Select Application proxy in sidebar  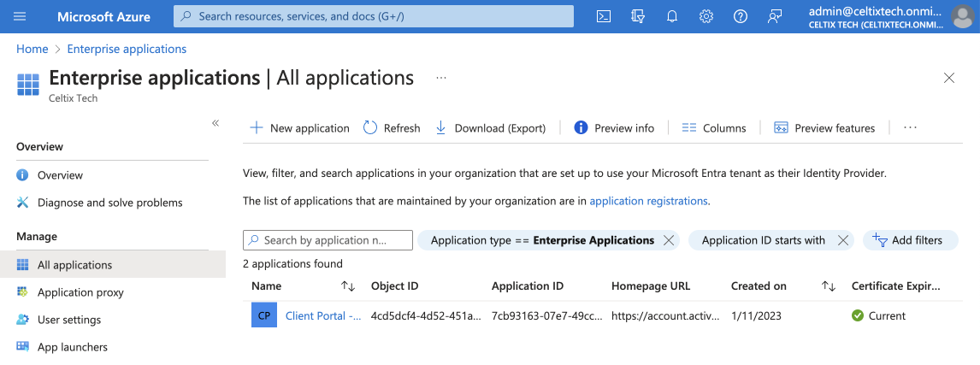(x=80, y=292)
